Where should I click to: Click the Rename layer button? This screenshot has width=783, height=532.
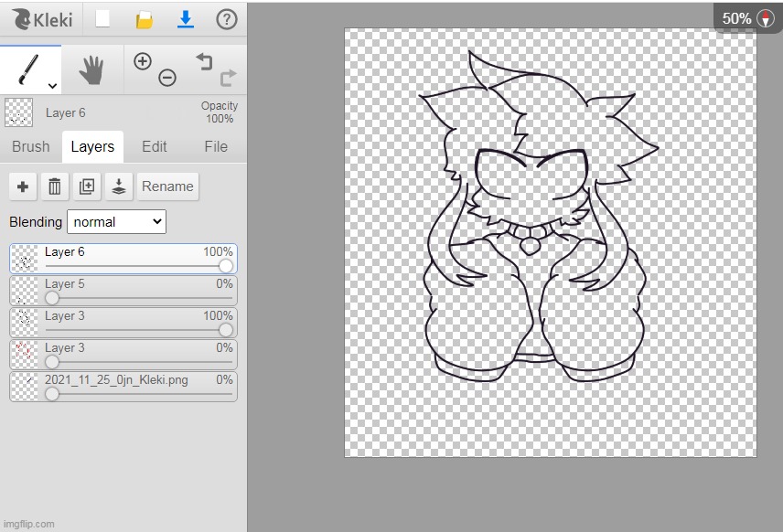point(167,186)
